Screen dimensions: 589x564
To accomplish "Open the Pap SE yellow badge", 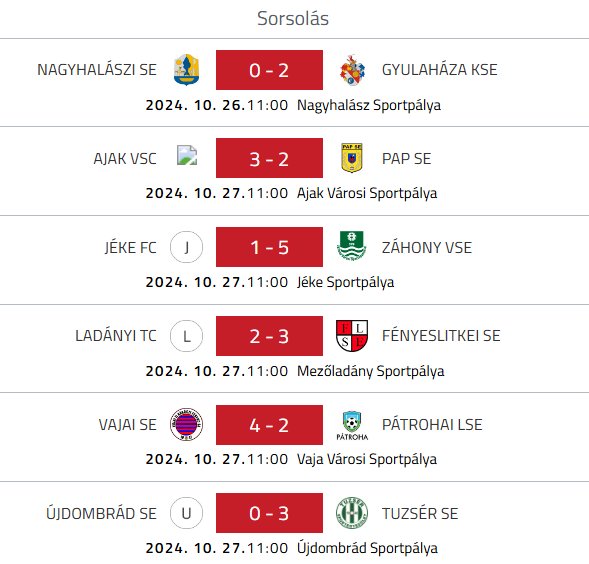I will click(x=352, y=158).
